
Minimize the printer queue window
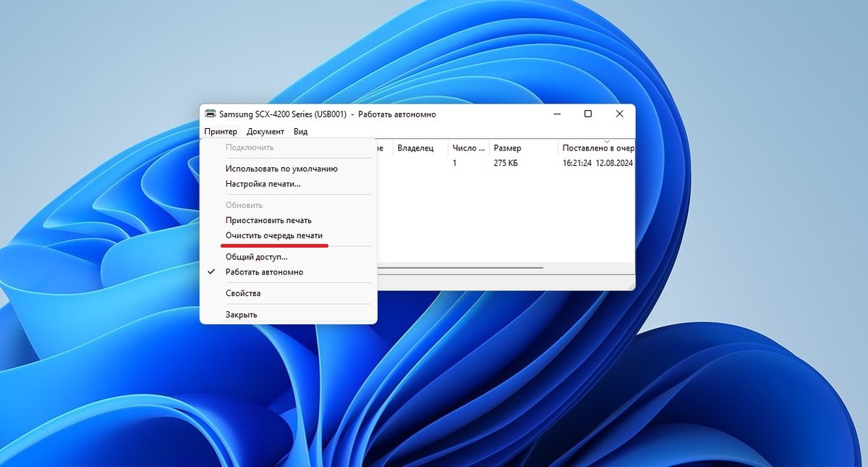556,114
